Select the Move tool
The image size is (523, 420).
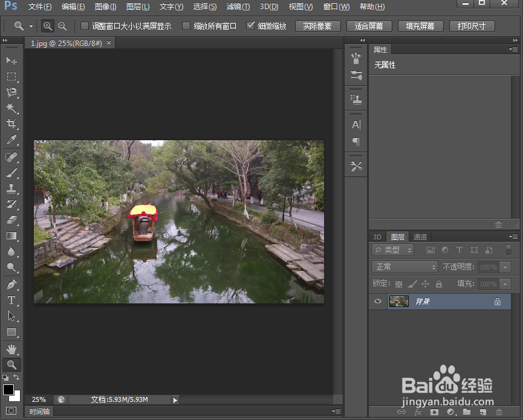click(11, 60)
